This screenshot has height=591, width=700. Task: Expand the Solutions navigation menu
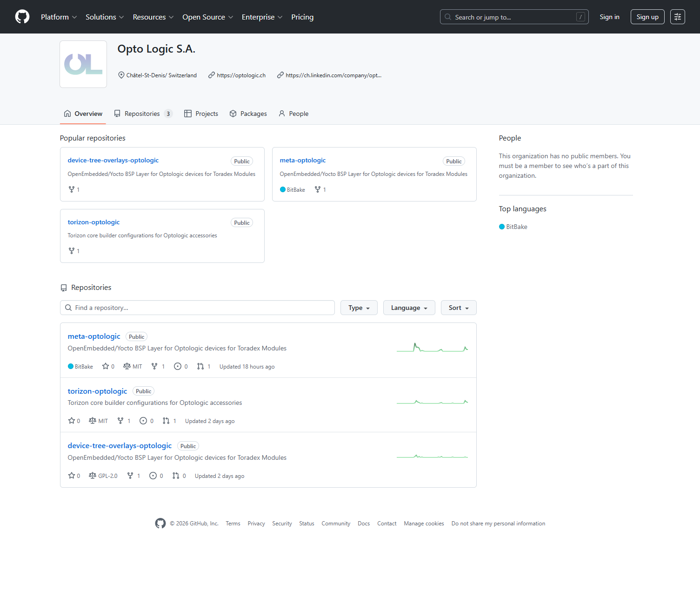pyautogui.click(x=105, y=17)
